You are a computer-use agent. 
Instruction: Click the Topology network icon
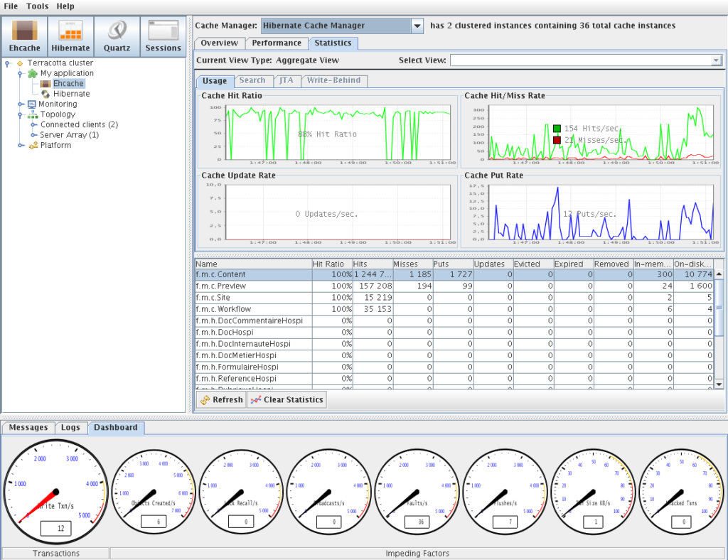pyautogui.click(x=33, y=114)
